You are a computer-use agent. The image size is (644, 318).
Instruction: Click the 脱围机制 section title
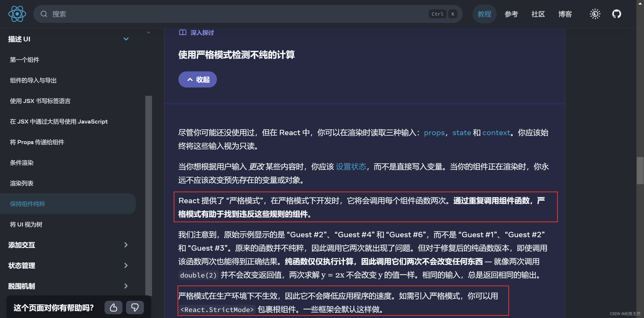point(21,286)
